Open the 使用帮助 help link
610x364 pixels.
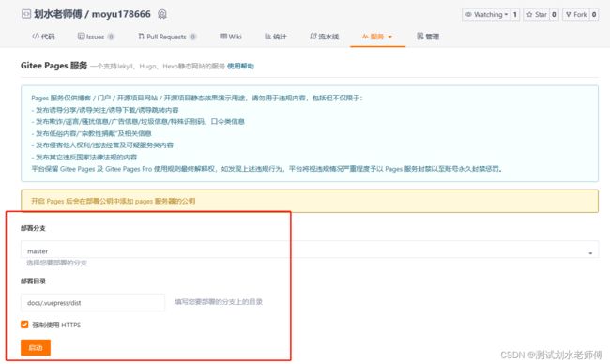(240, 66)
